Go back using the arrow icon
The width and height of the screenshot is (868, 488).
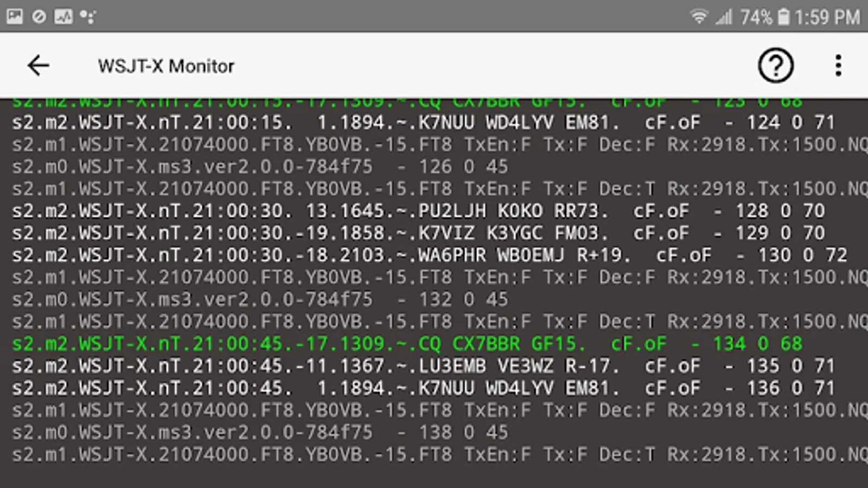click(x=39, y=66)
